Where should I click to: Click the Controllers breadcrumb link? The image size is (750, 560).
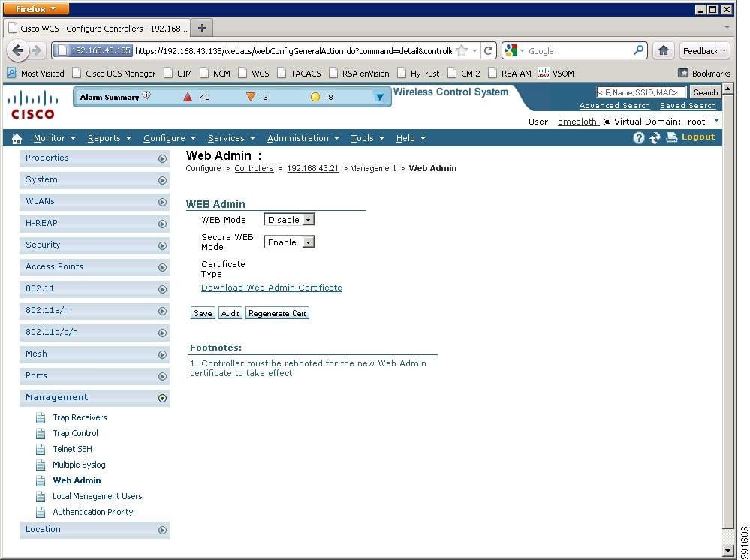click(x=254, y=168)
